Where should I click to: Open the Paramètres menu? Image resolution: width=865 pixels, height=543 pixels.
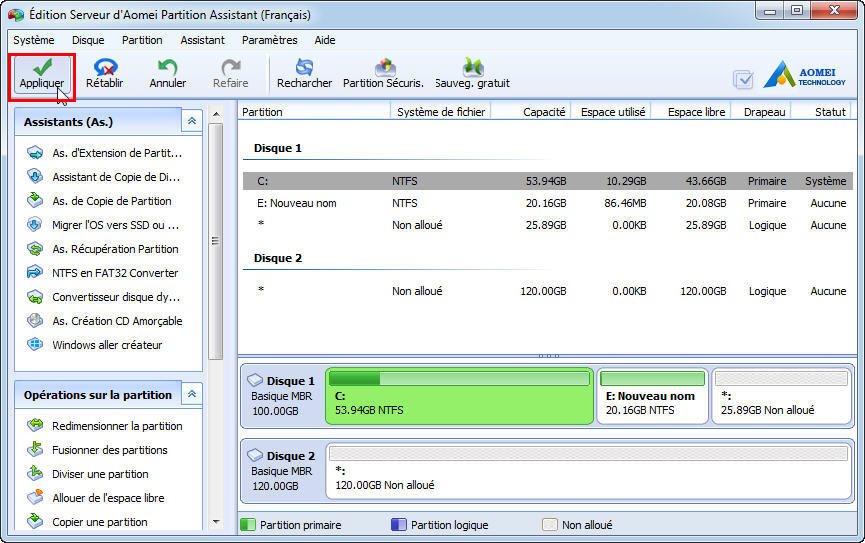270,40
